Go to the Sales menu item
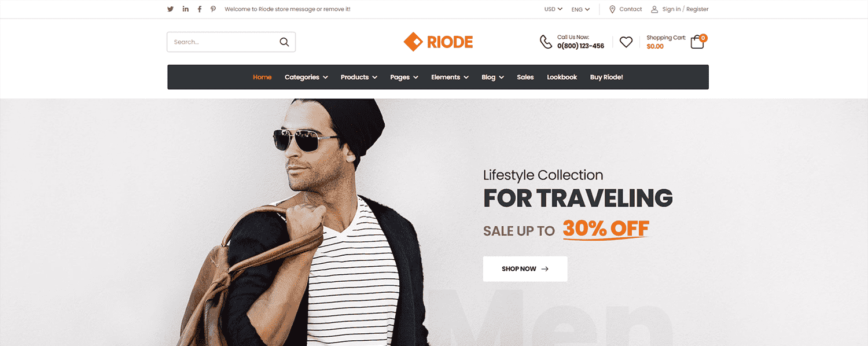Image resolution: width=868 pixels, height=346 pixels. pos(525,77)
